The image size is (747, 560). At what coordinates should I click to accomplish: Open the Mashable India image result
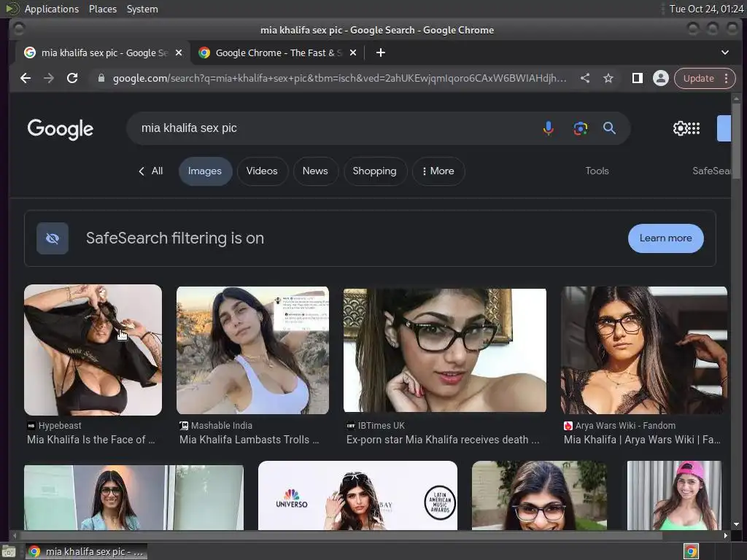[x=252, y=350]
